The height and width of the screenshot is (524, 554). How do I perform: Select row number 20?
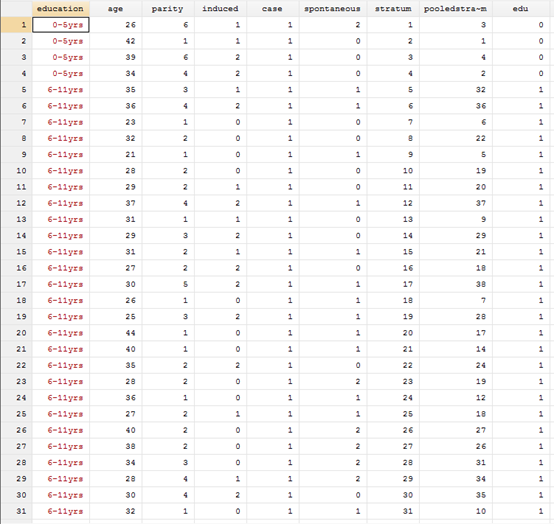point(17,333)
